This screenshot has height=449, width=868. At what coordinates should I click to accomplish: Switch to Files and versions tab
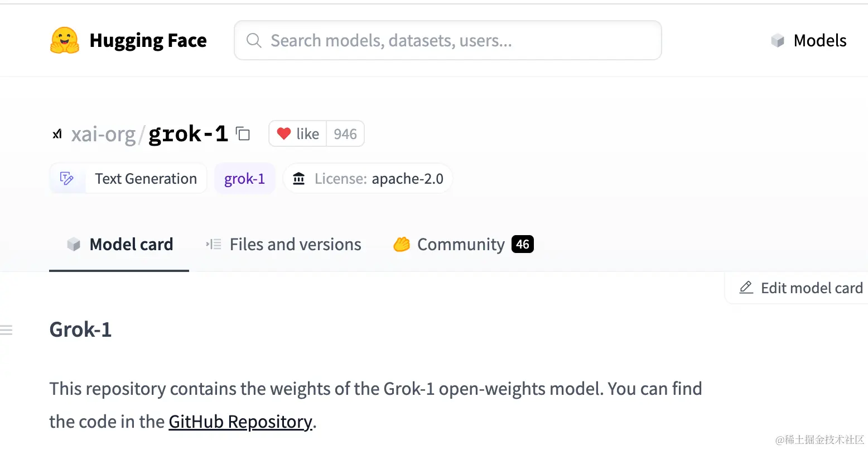click(284, 245)
